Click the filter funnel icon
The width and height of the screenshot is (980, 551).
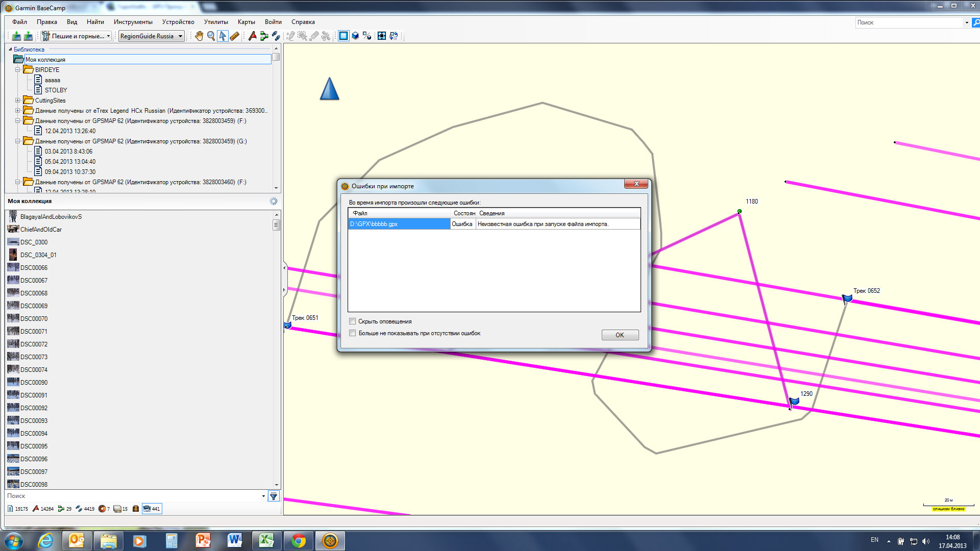(x=274, y=496)
